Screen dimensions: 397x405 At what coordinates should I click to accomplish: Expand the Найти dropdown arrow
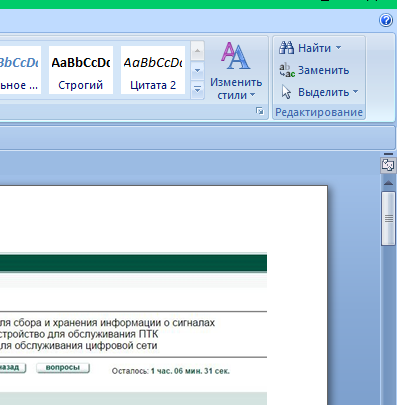[338, 48]
